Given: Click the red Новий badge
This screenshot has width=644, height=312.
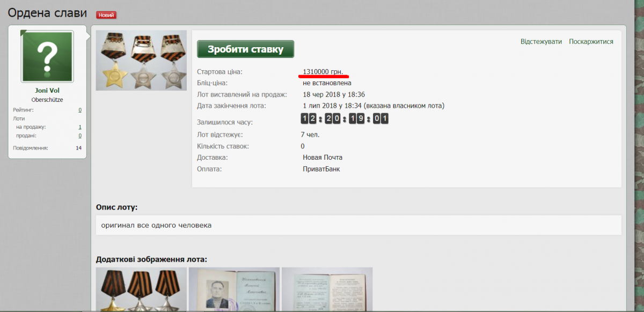Looking at the screenshot, I should 106,15.
